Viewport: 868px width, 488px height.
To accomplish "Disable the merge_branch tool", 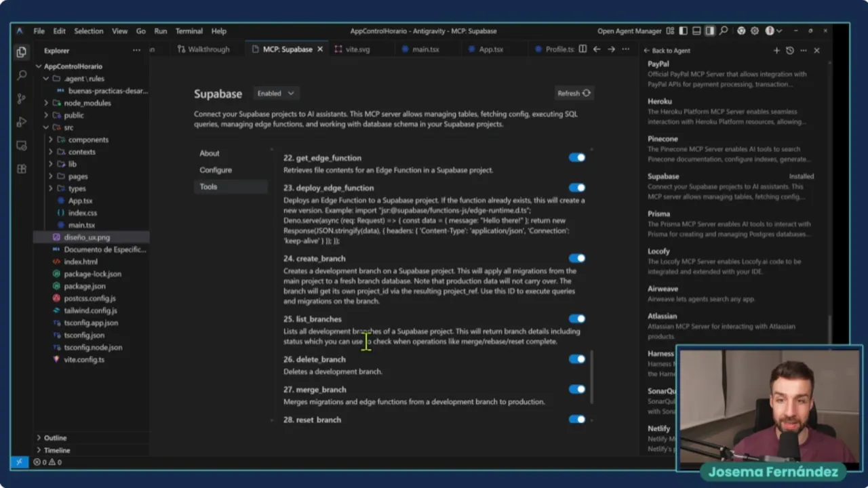I will 577,389.
